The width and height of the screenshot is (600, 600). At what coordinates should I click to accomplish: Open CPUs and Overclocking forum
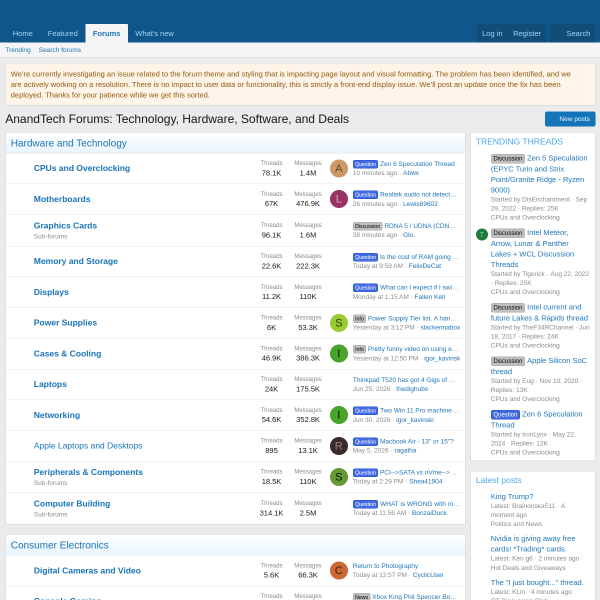[x=82, y=168]
